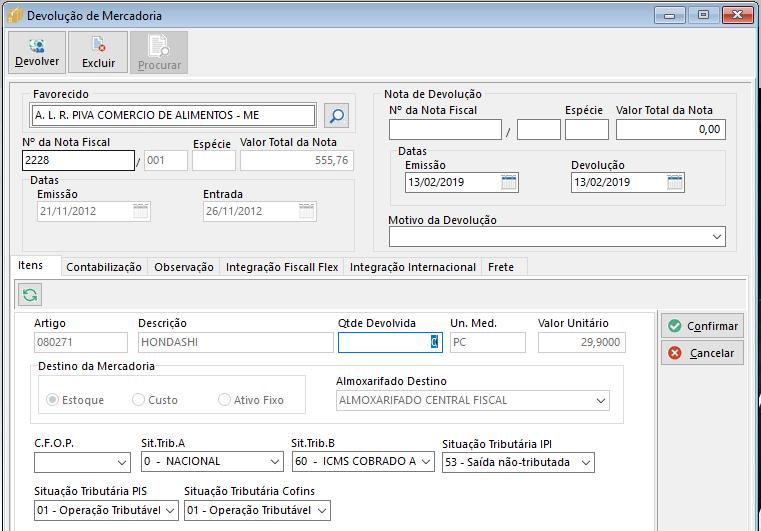The width and height of the screenshot is (761, 531).
Task: Open Almoxarifado Destino dropdown
Action: [600, 400]
